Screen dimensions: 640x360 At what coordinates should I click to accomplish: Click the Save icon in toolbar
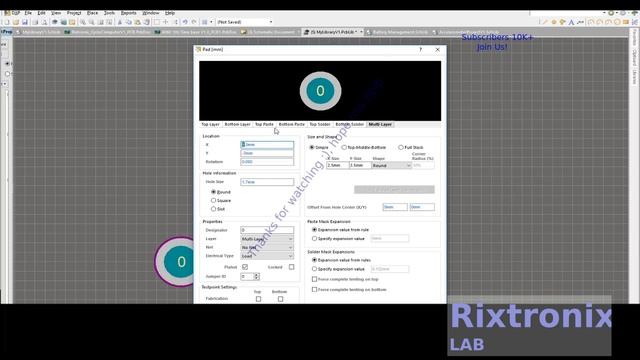click(24, 22)
